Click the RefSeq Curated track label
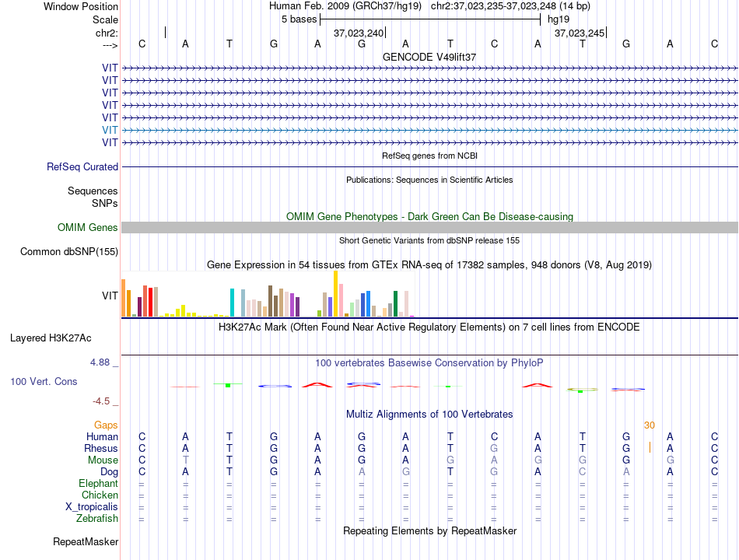 [x=82, y=167]
